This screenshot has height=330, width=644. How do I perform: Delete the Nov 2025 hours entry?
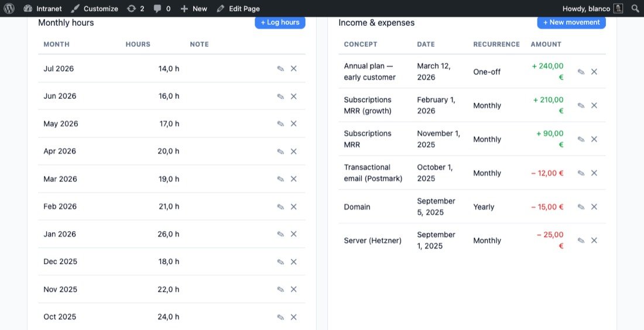[294, 290]
